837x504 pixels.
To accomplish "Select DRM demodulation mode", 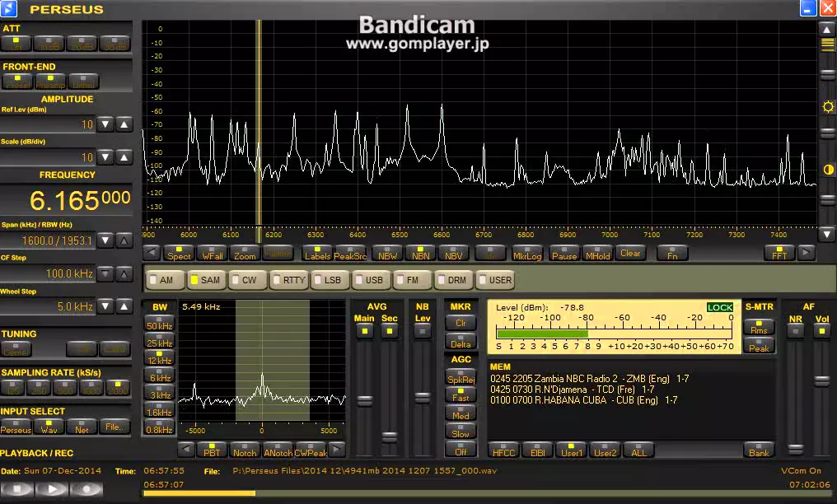I will click(454, 280).
